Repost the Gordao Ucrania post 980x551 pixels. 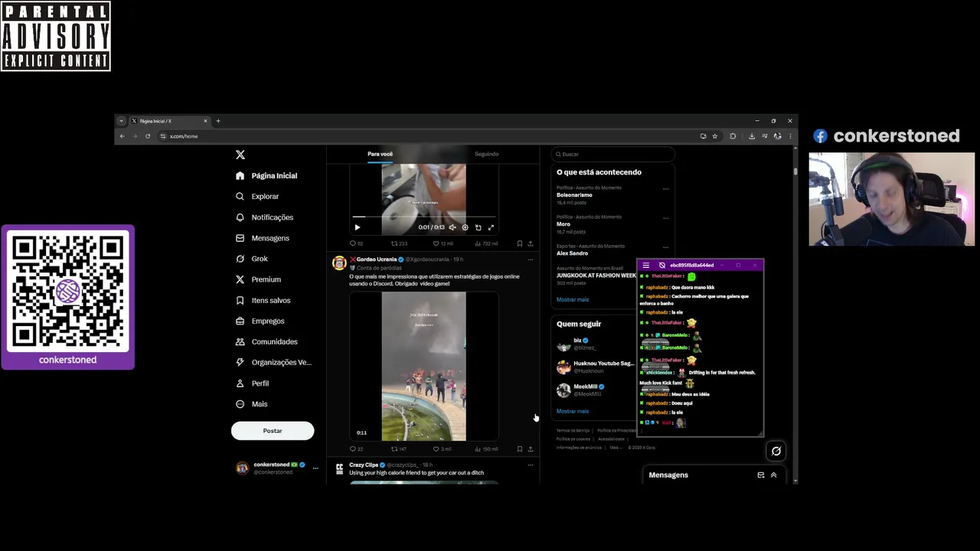pos(399,449)
